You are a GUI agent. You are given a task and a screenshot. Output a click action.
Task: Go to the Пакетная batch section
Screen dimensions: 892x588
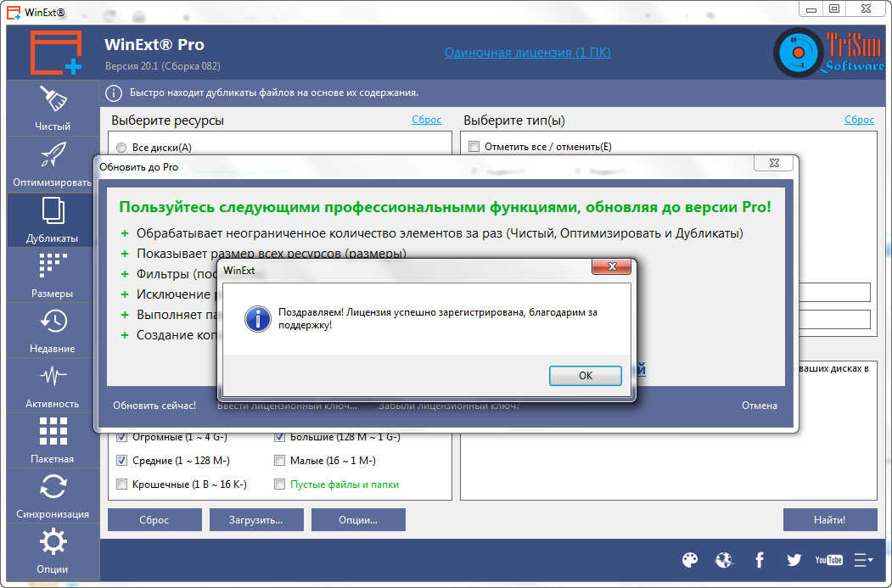coord(53,440)
